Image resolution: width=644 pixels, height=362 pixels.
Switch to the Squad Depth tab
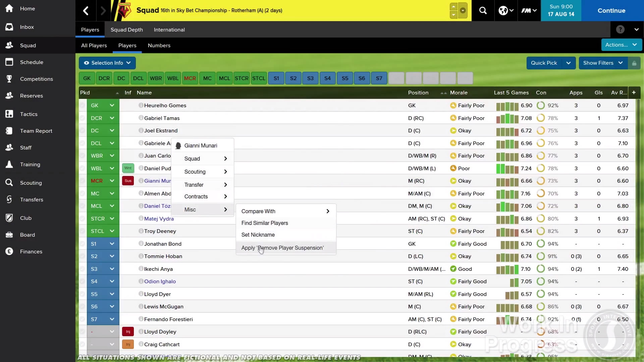pyautogui.click(x=126, y=29)
